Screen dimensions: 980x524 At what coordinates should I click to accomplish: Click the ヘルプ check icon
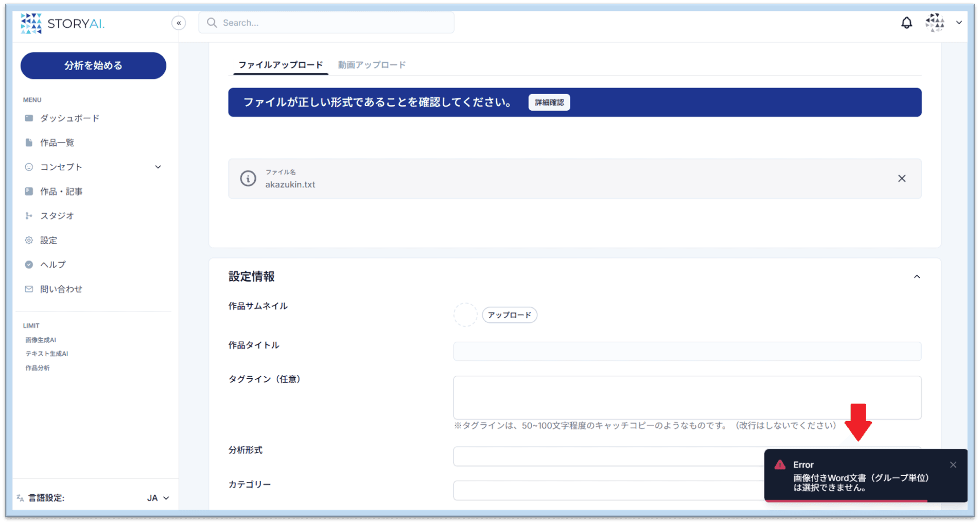29,265
